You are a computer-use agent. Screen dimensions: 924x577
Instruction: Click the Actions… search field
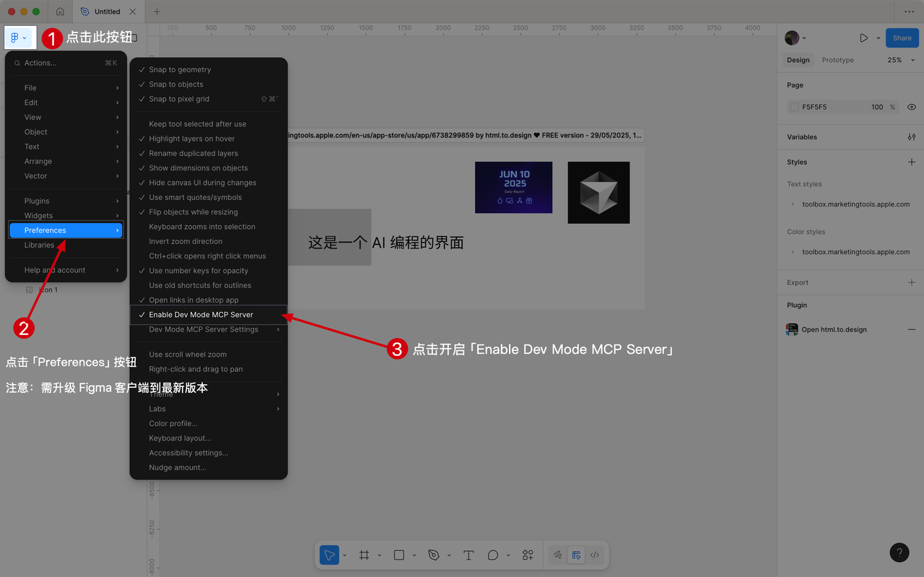point(66,63)
